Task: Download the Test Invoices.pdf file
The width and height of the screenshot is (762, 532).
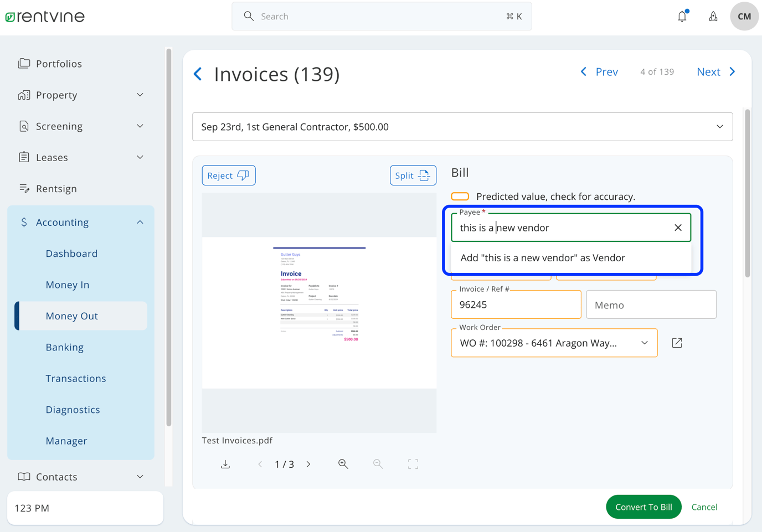Action: (225, 464)
